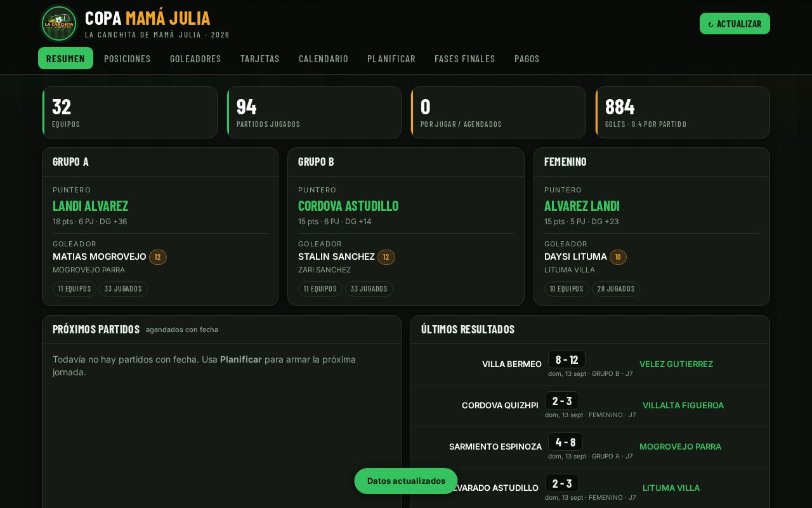Image resolution: width=812 pixels, height=508 pixels.
Task: Select leader team Cordova Astudillo
Action: [x=348, y=206]
